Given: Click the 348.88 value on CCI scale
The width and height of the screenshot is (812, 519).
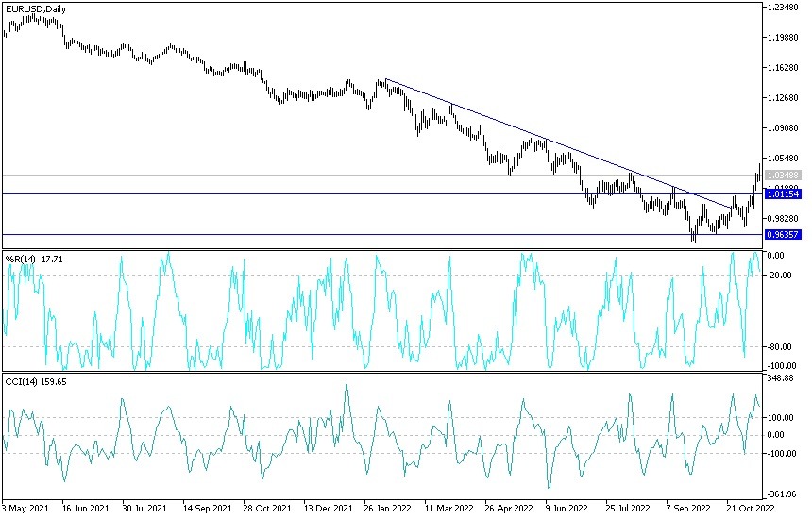Looking at the screenshot, I should pos(780,378).
